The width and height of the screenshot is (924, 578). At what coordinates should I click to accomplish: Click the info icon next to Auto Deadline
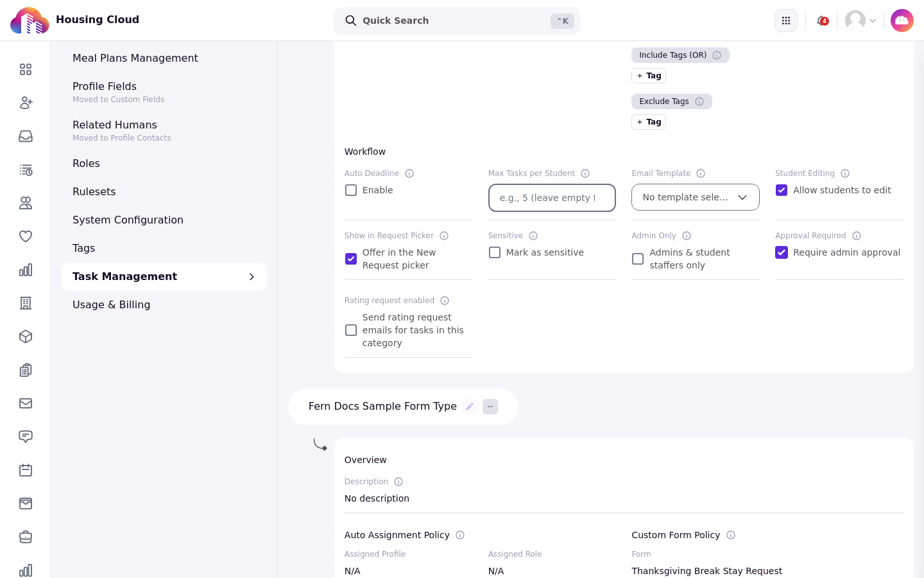(409, 173)
